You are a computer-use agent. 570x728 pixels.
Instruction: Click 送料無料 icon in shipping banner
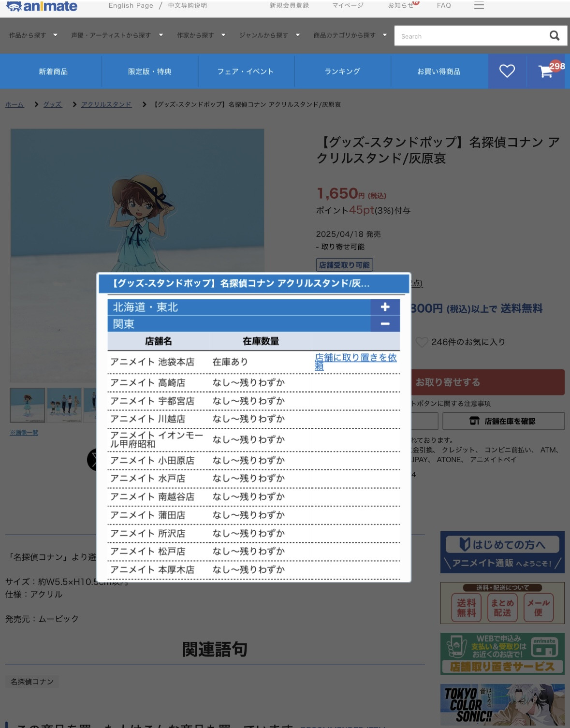pos(466,608)
